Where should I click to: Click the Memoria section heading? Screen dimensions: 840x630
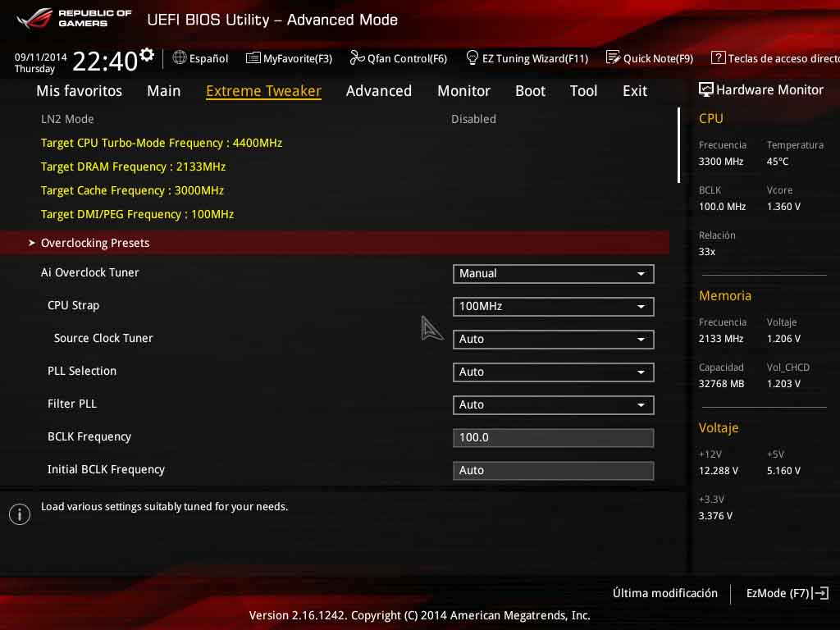725,295
